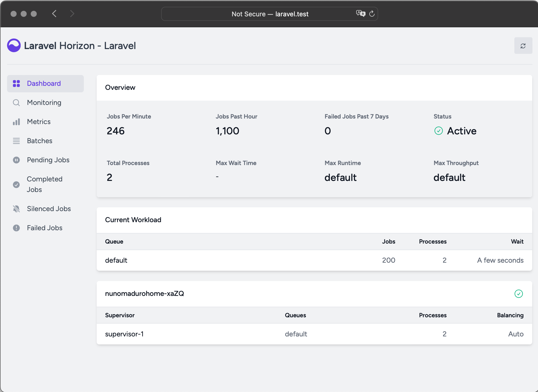Click the Laravel Horizon logo icon
538x392 pixels.
[x=14, y=46]
